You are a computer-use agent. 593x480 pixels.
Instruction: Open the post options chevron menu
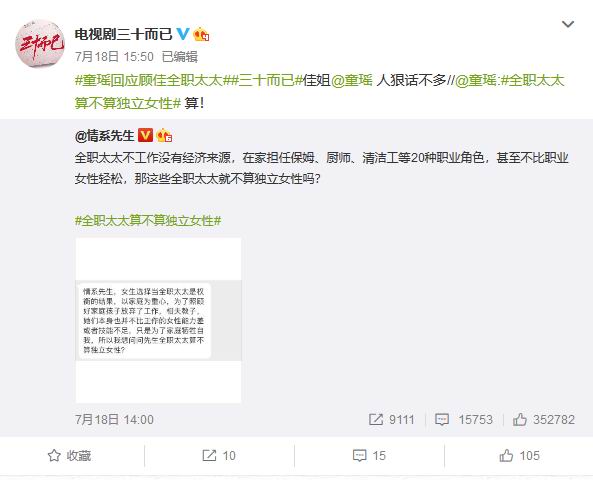pyautogui.click(x=568, y=25)
